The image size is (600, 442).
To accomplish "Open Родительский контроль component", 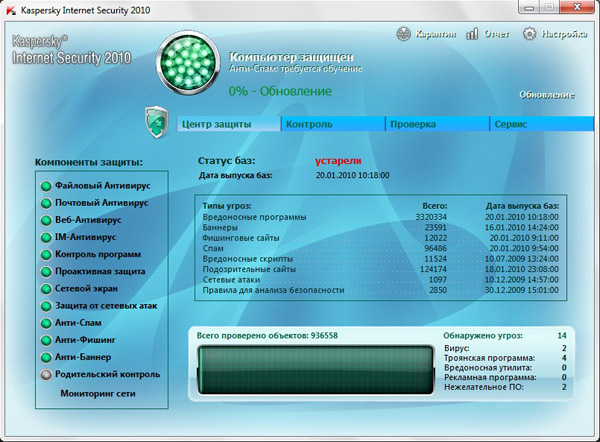I will 108,374.
